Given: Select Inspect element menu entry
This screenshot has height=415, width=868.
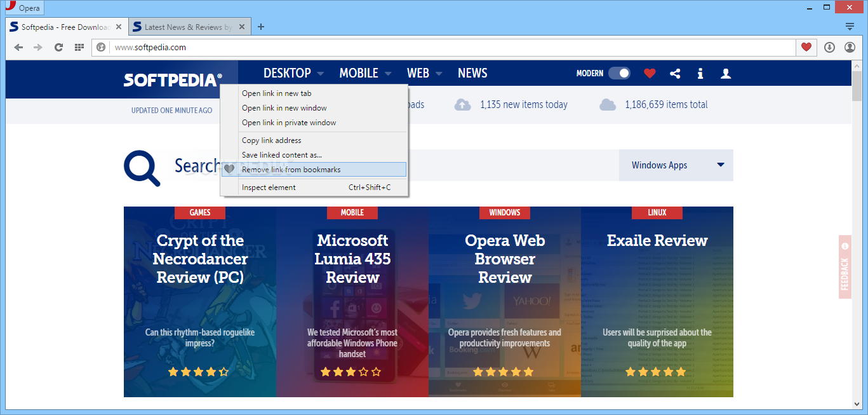Looking at the screenshot, I should (x=314, y=187).
